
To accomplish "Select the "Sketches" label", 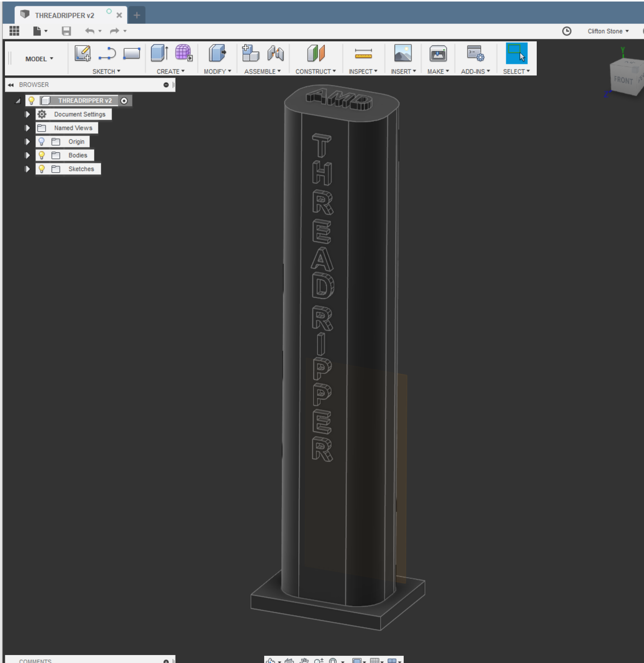I will [x=81, y=169].
